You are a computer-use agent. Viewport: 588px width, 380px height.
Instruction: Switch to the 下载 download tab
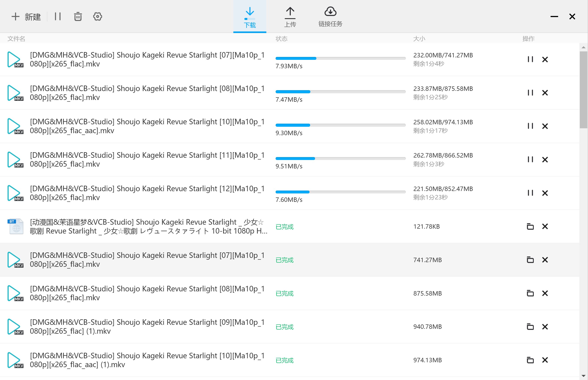pos(250,17)
